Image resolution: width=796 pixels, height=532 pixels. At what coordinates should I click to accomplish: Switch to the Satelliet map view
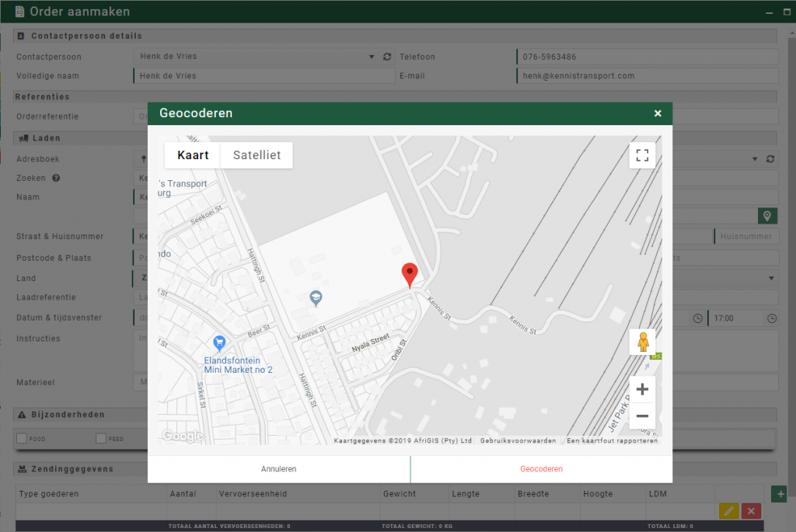coord(257,155)
